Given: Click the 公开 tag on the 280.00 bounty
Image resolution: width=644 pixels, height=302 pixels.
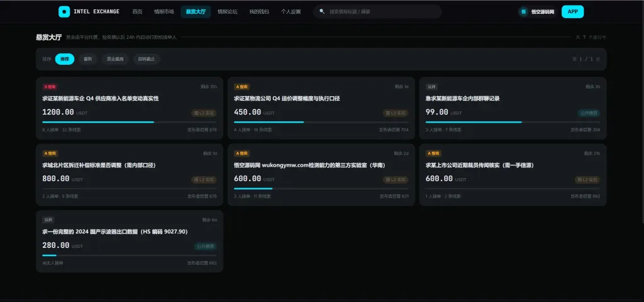Looking at the screenshot, I should pos(48,220).
